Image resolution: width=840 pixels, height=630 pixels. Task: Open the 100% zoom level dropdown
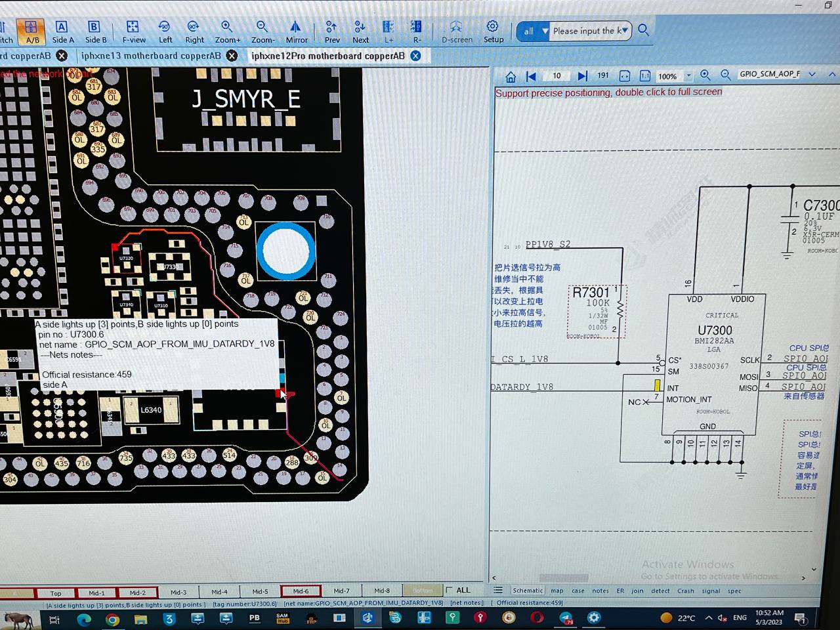click(x=688, y=76)
